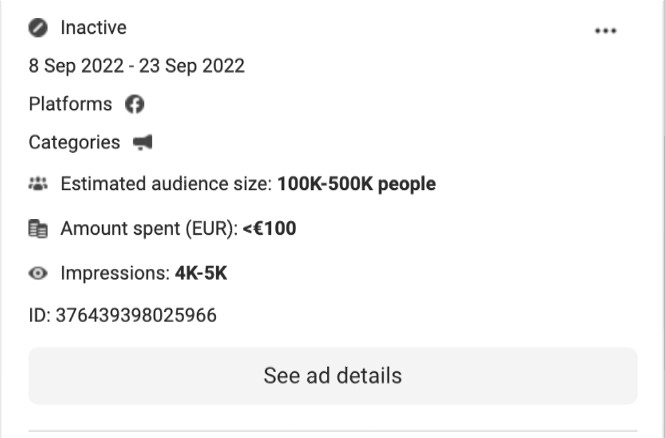Click the Impressions label text
Screen dimensions: 665x438
[x=115, y=273]
